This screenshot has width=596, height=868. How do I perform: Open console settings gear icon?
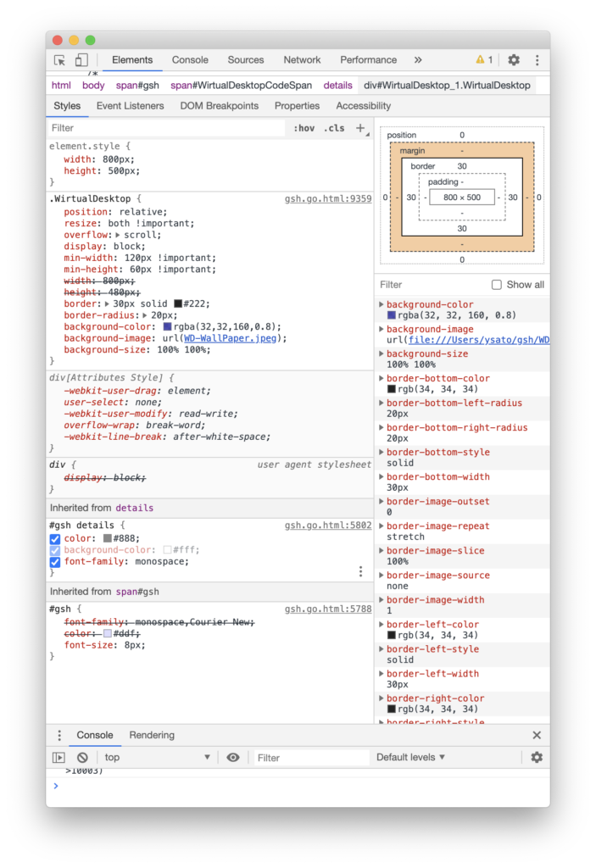point(537,758)
